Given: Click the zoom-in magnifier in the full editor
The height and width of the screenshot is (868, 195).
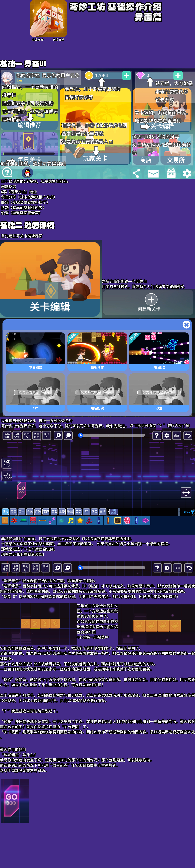Looking at the screenshot, I should [x=58, y=435].
